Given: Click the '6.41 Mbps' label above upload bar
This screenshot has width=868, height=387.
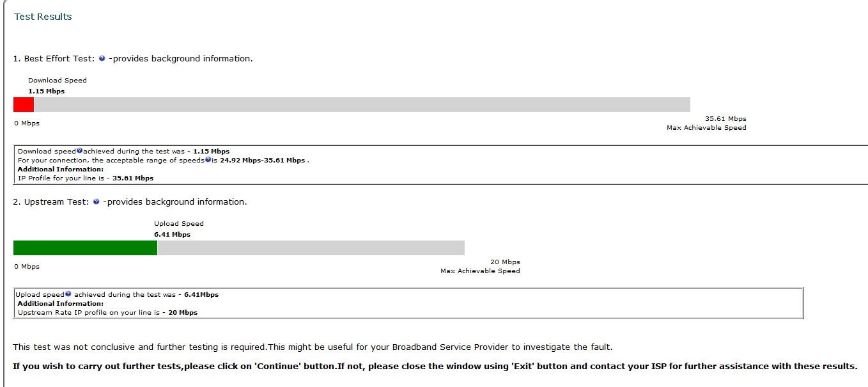Looking at the screenshot, I should click(172, 235).
